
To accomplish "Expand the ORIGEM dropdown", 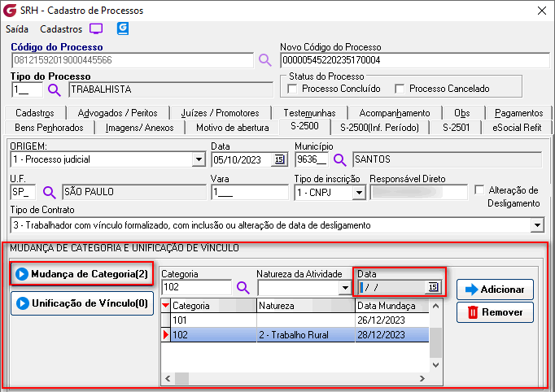I will (198, 159).
